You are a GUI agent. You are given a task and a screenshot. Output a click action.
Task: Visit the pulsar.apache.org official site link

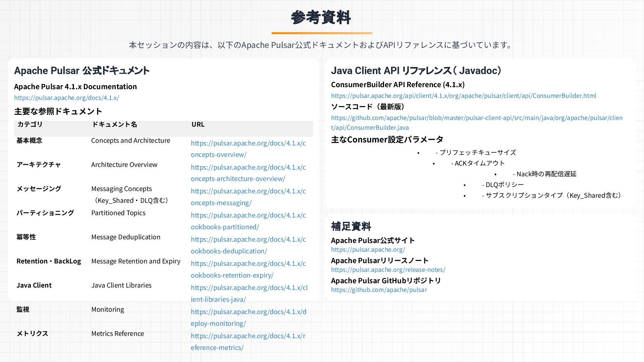368,249
